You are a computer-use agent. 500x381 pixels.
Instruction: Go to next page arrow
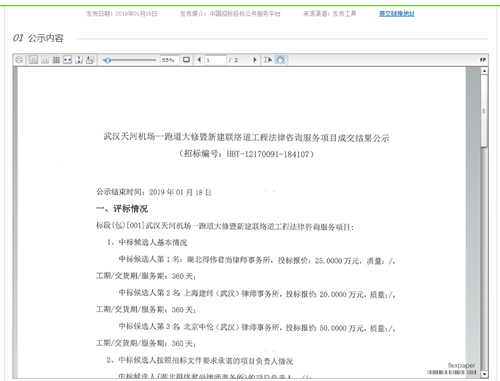[255, 60]
